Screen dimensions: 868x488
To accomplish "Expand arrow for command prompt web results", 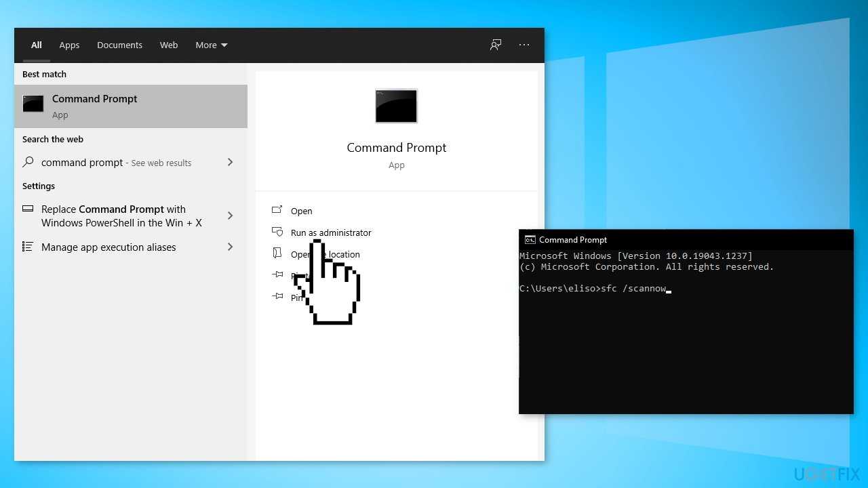I will [x=230, y=162].
